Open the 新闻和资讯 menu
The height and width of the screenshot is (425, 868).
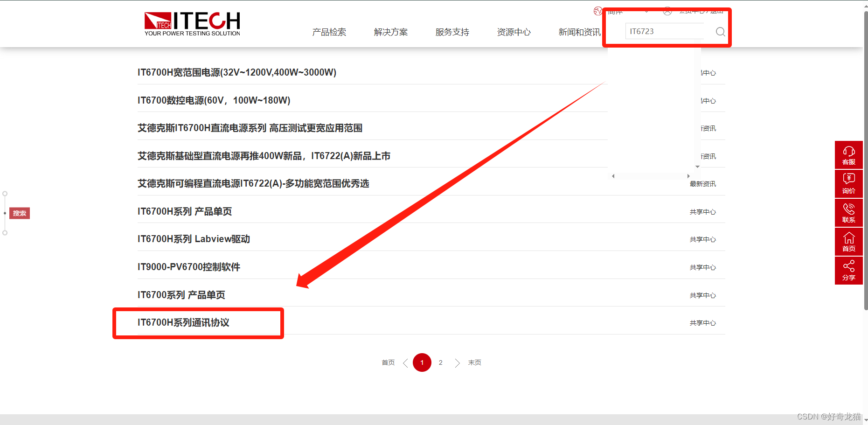coord(580,32)
